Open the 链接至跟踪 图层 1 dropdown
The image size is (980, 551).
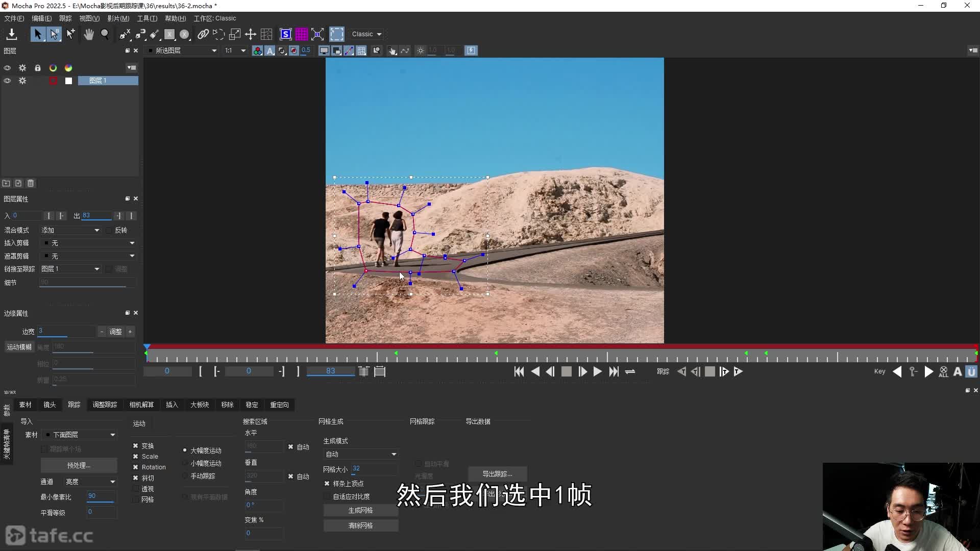pyautogui.click(x=70, y=269)
